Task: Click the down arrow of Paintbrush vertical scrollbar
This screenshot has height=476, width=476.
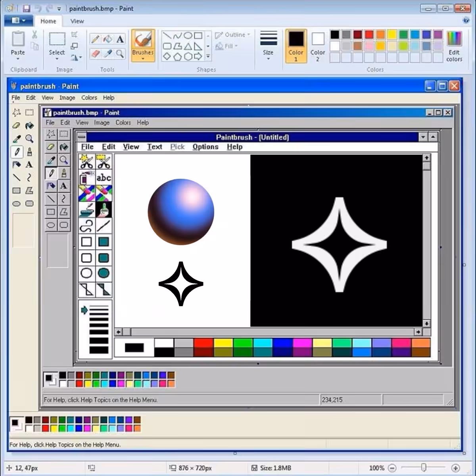Action: (x=426, y=323)
